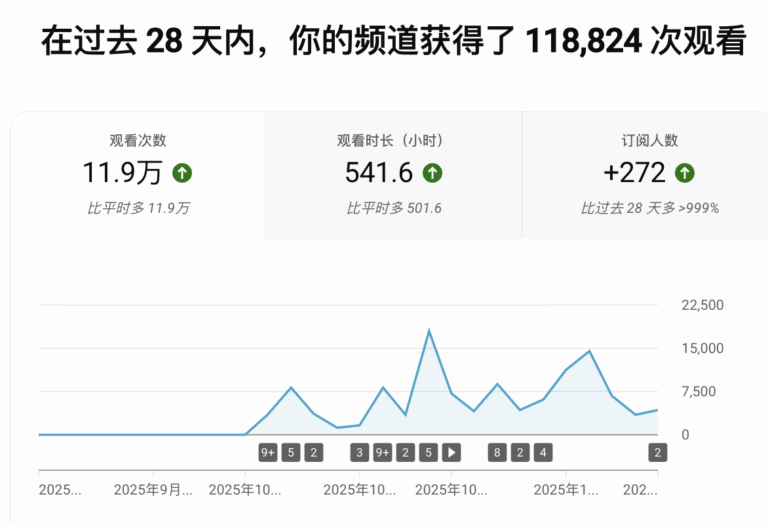Screen dimensions: 768x524
Task: Click the 比过去 28 天多 >999% text
Action: (x=649, y=208)
